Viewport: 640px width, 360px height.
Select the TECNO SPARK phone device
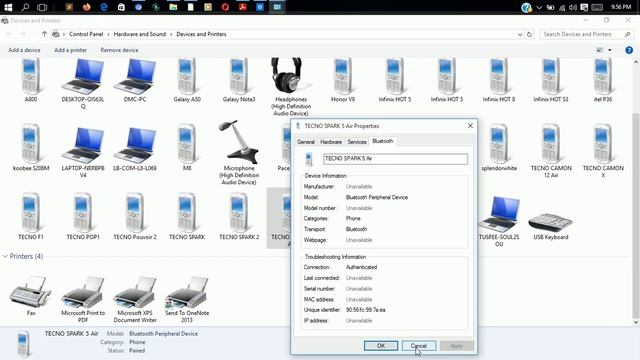(187, 216)
